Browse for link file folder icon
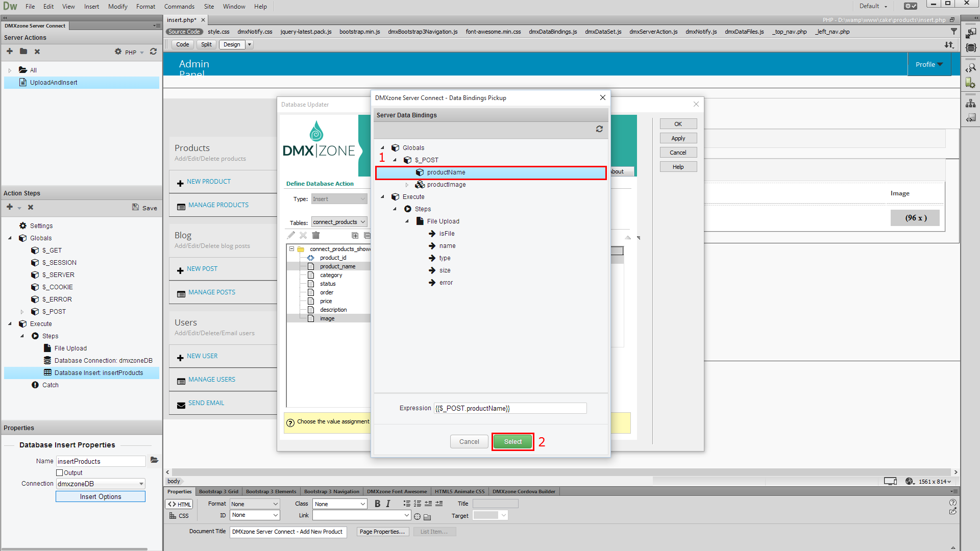 (427, 516)
